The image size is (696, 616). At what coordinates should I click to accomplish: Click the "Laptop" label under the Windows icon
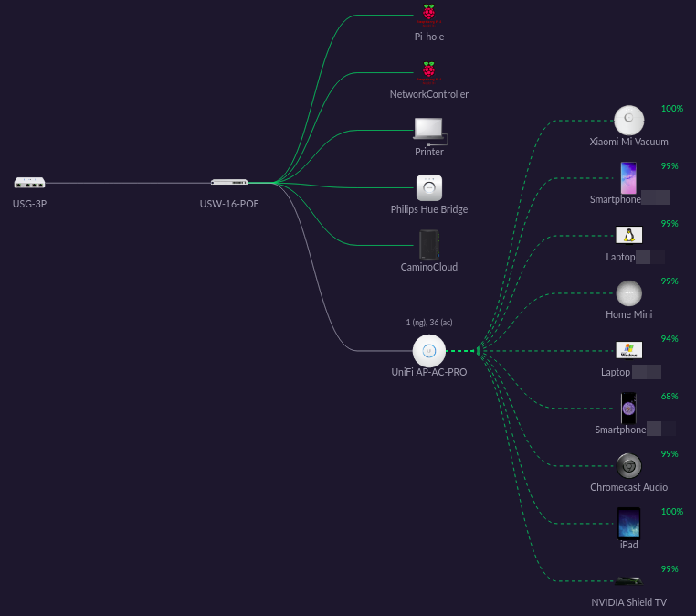pos(616,372)
